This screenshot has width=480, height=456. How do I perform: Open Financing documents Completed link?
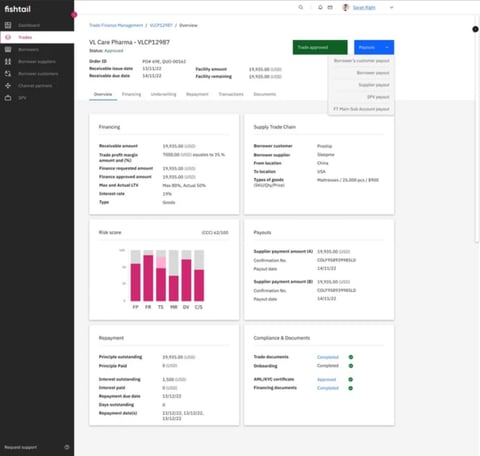click(328, 388)
